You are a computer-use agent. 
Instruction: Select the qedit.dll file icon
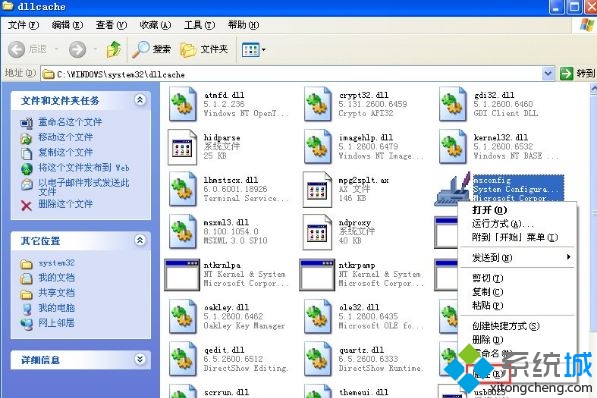pyautogui.click(x=182, y=359)
